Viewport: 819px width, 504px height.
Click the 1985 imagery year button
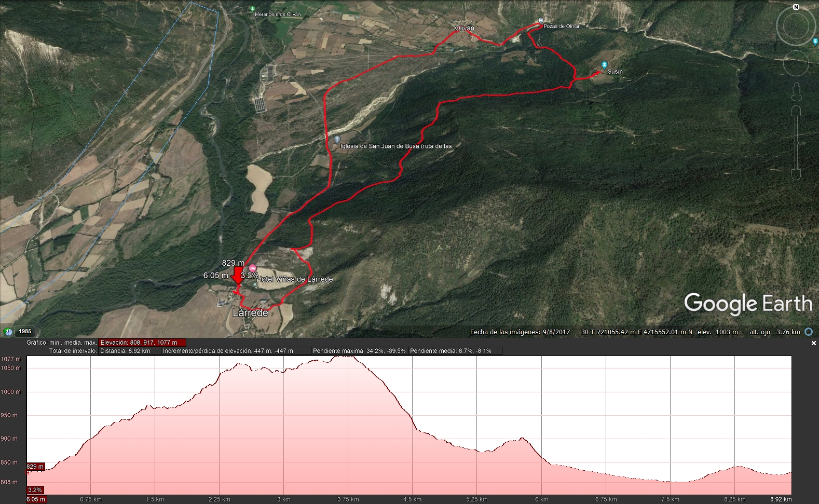point(25,332)
